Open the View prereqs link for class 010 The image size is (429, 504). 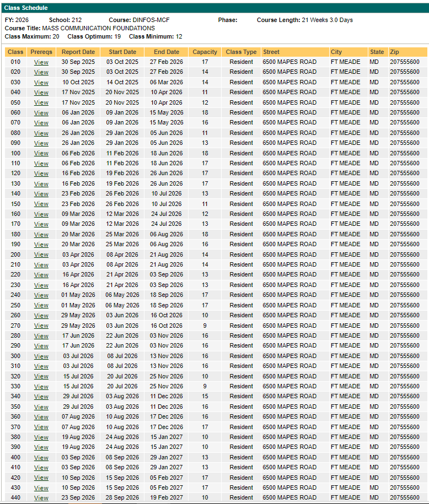[41, 62]
